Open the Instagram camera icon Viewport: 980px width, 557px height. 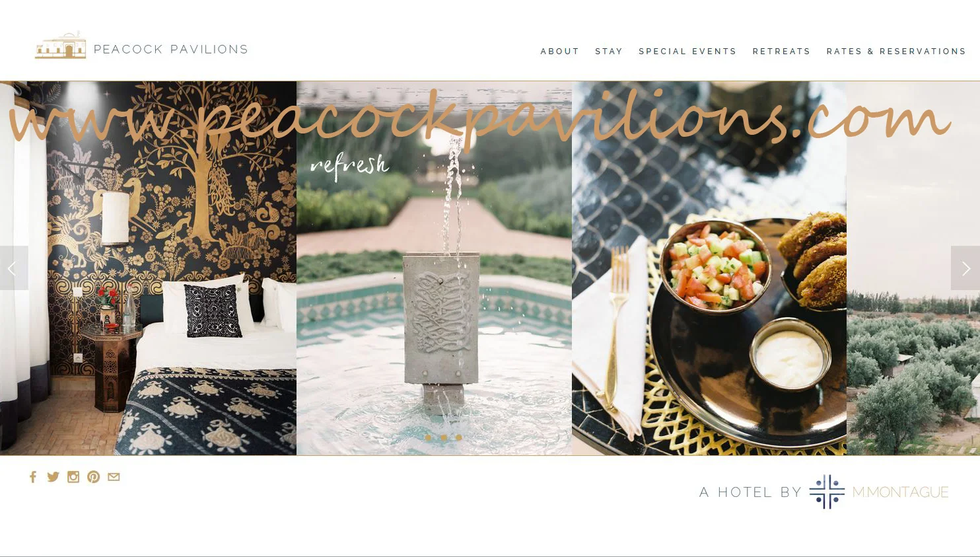(73, 477)
